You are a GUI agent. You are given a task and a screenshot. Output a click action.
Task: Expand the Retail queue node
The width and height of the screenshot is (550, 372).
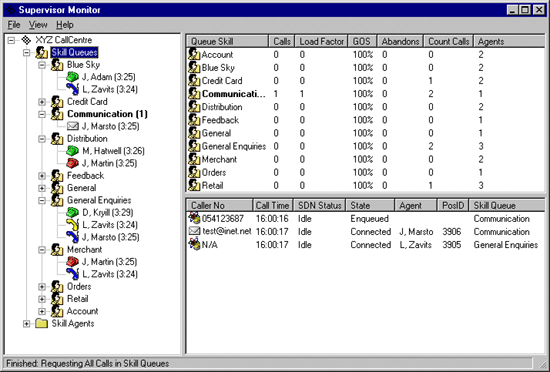(x=42, y=299)
